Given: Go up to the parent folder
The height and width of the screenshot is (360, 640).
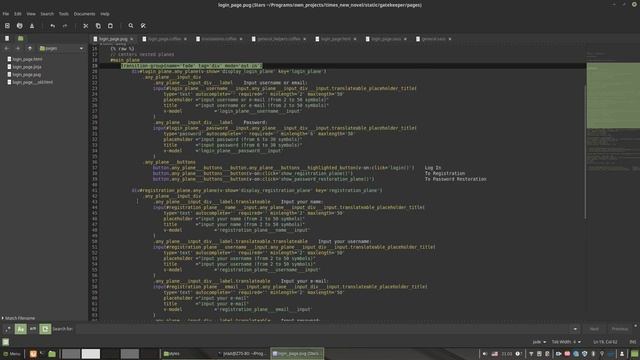Looking at the screenshot, I should click(29, 48).
